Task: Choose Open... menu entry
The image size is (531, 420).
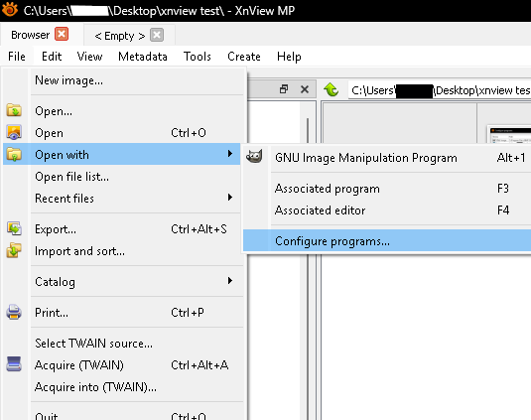Action: pos(122,111)
